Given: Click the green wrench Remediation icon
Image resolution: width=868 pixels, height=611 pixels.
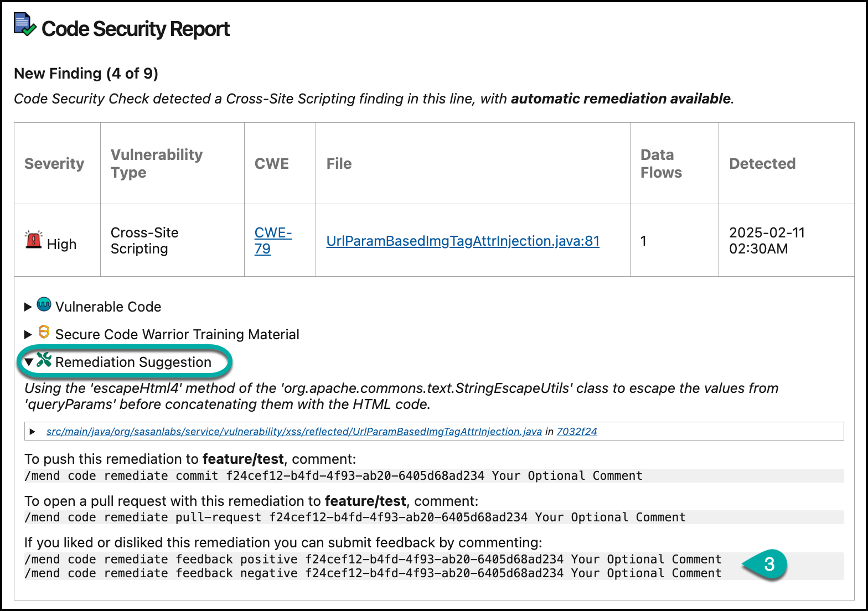Looking at the screenshot, I should click(44, 360).
